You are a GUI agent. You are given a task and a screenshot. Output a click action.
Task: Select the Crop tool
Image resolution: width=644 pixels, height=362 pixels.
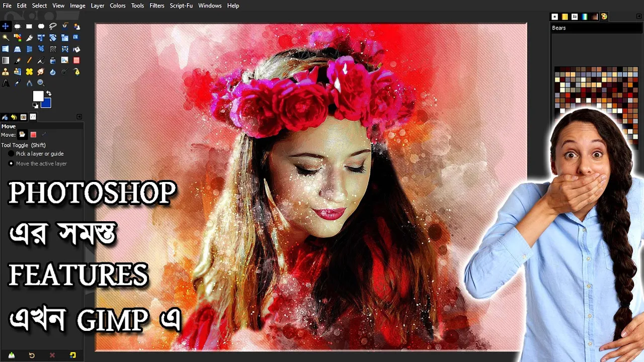29,38
